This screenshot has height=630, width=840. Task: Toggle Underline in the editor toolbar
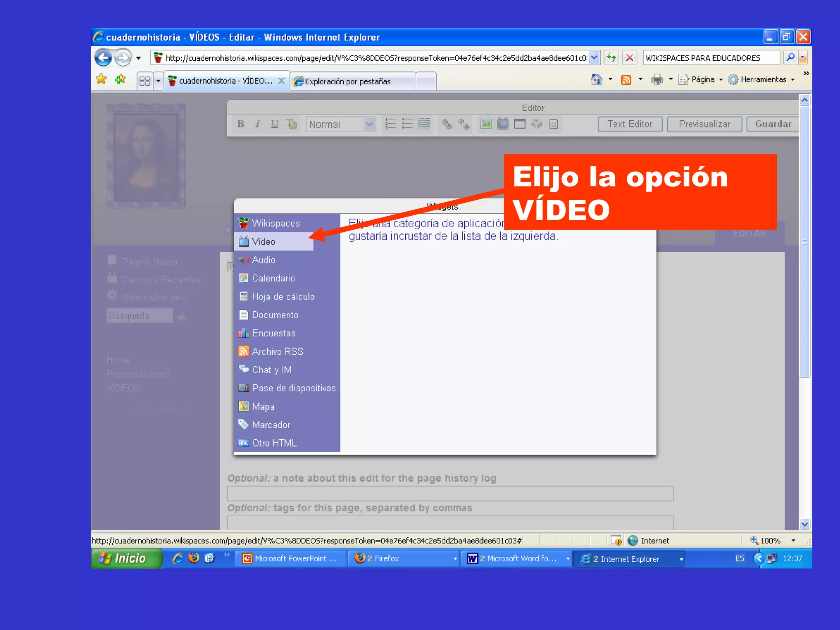274,124
